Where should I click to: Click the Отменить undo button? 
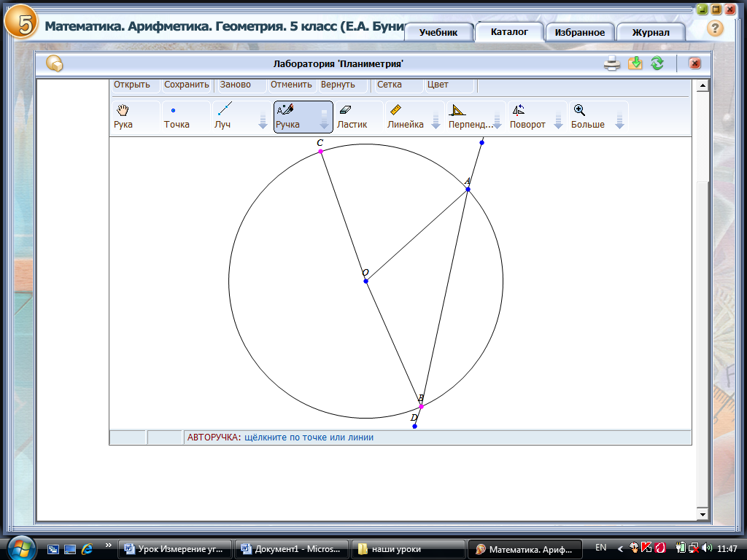pos(291,85)
